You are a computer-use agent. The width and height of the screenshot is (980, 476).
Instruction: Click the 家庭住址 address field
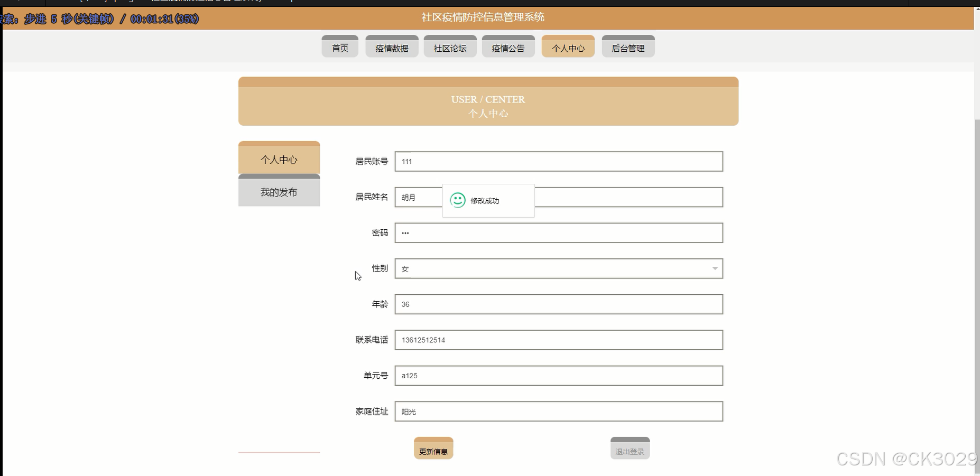point(558,411)
